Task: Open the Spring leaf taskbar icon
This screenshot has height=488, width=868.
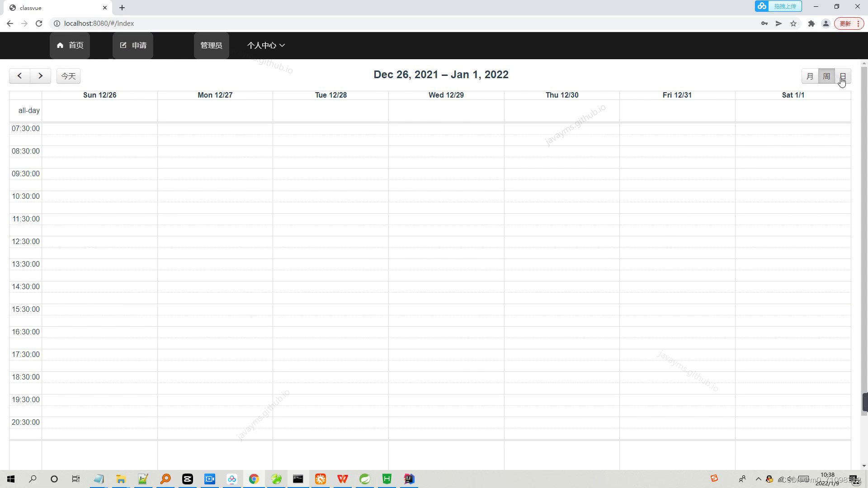Action: [x=364, y=479]
